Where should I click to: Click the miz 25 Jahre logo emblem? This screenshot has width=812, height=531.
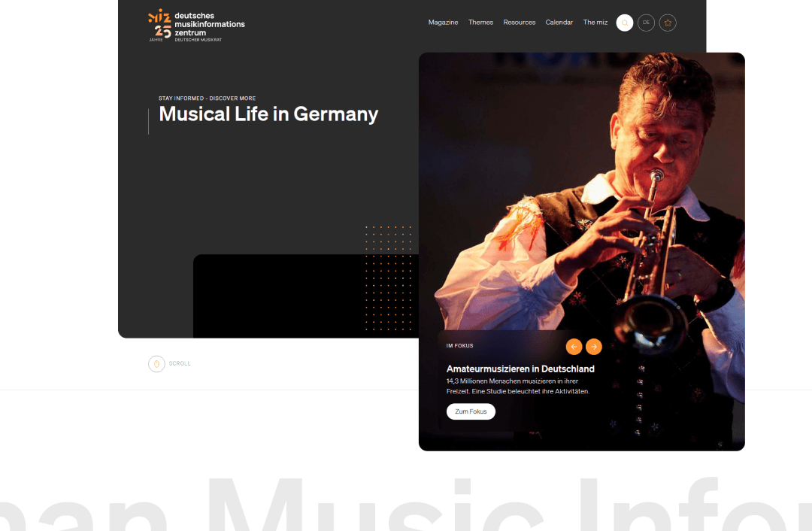(x=159, y=25)
